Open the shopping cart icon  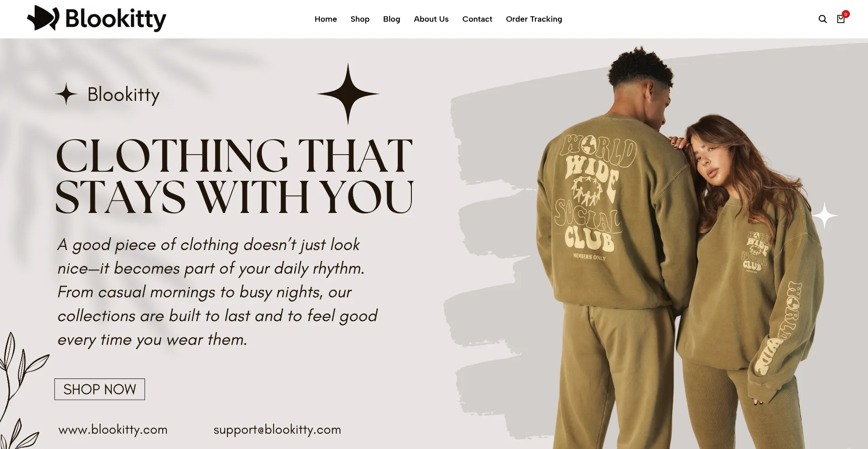[840, 19]
